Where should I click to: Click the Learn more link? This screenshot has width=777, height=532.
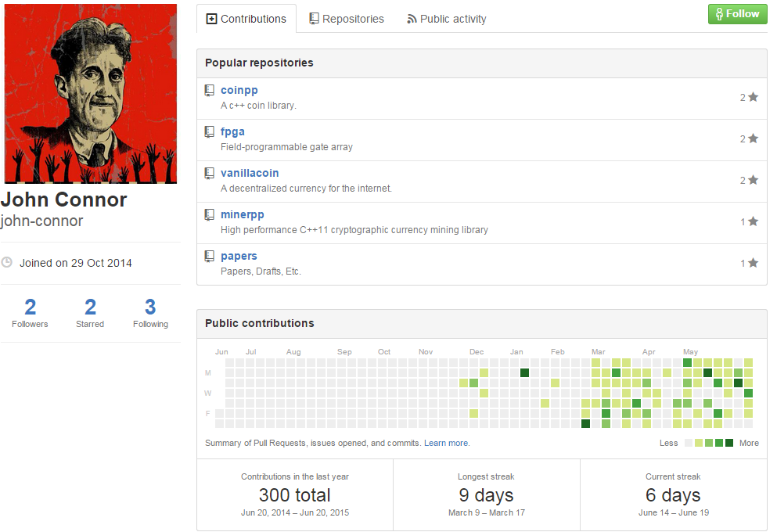coord(446,443)
